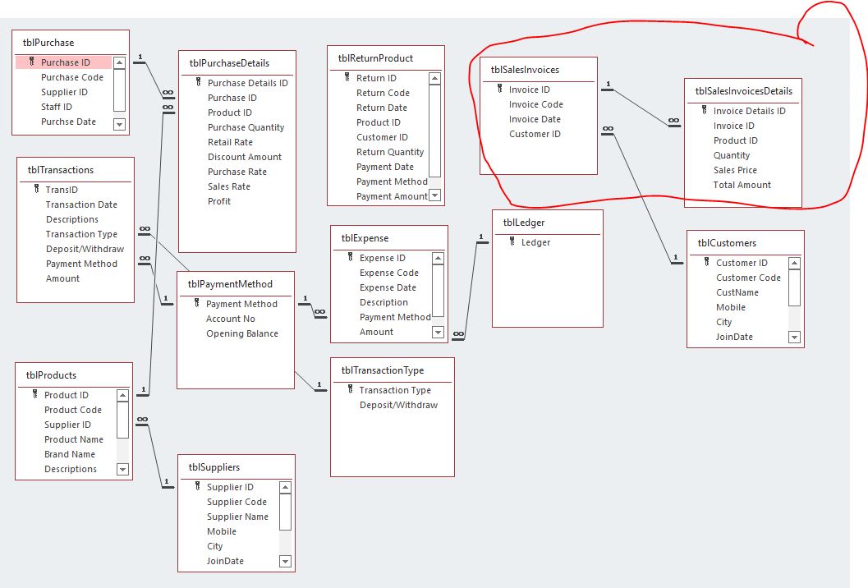Click scroll up arrow in tblReturnProduct
This screenshot has width=868, height=588.
435,78
